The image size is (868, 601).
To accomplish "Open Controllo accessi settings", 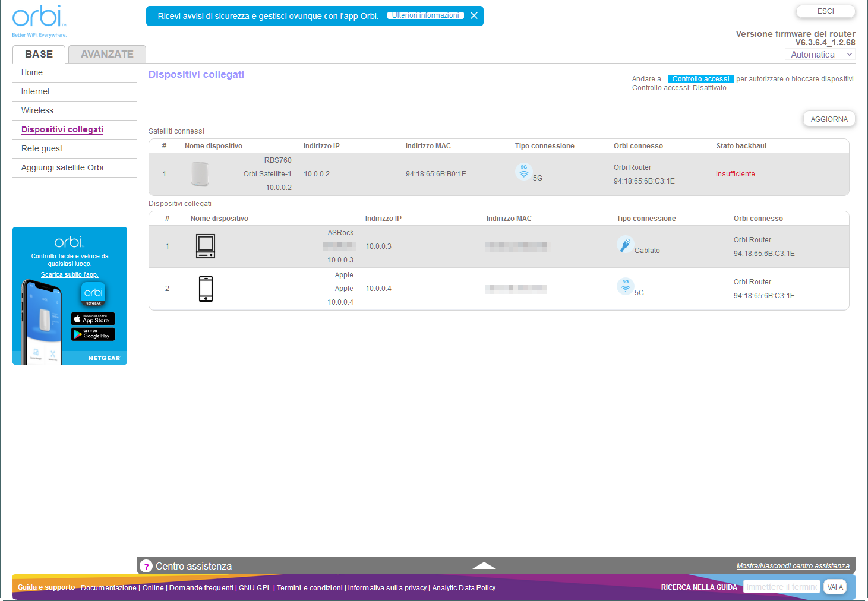I will tap(700, 78).
